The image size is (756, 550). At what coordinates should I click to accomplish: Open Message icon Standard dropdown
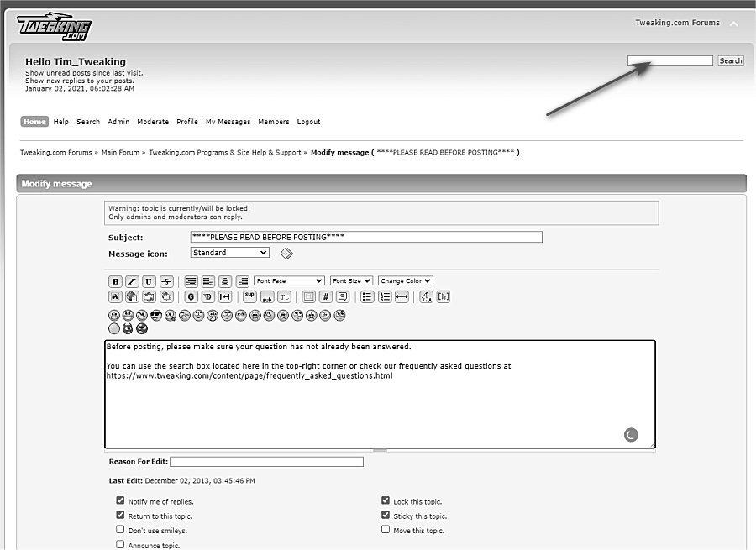coord(229,253)
